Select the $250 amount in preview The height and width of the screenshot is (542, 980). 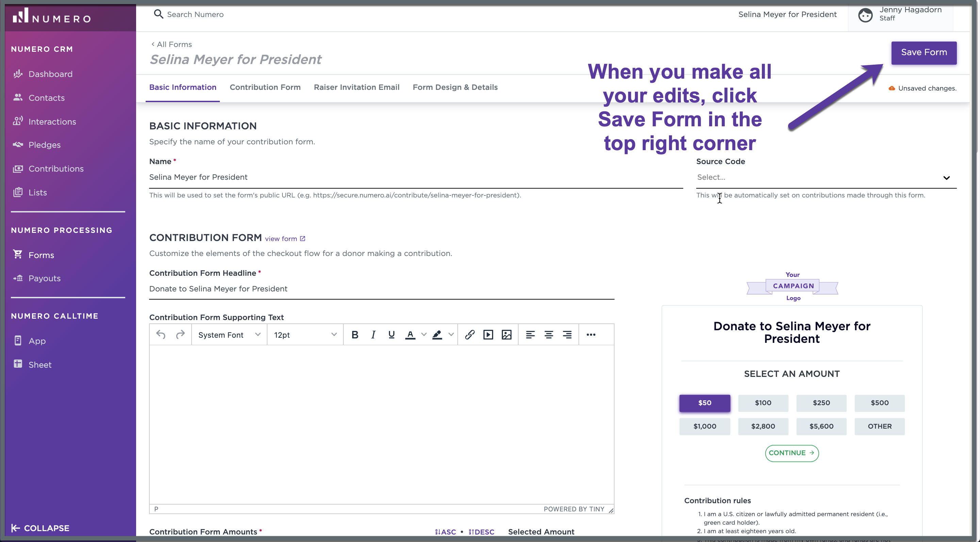pyautogui.click(x=821, y=403)
